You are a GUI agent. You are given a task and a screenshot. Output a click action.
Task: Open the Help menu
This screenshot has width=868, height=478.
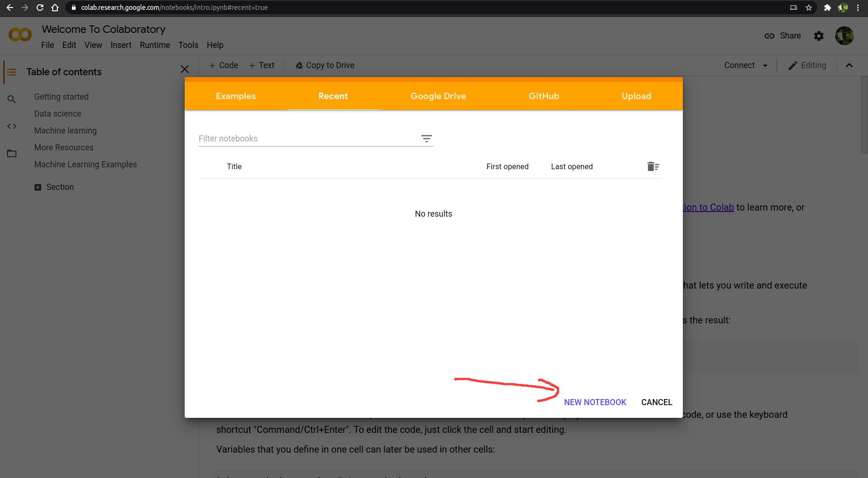pos(215,45)
